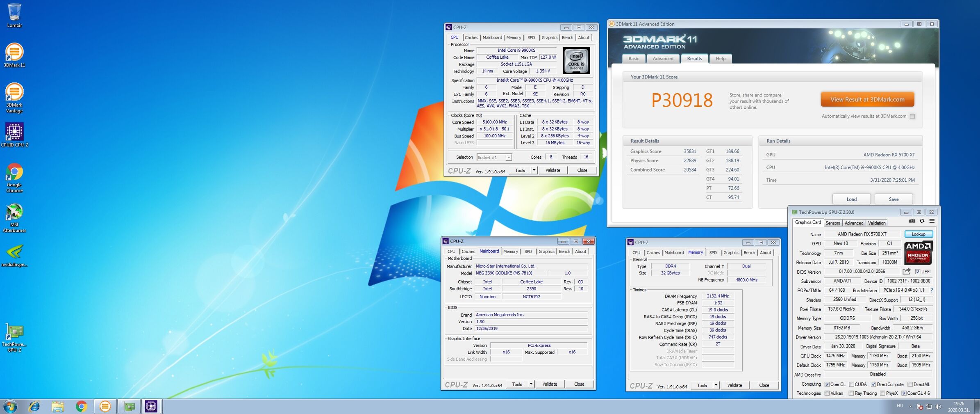Open Caches tab in the CPU-Z CPU window
Viewport: 980px width, 414px height.
(x=471, y=38)
